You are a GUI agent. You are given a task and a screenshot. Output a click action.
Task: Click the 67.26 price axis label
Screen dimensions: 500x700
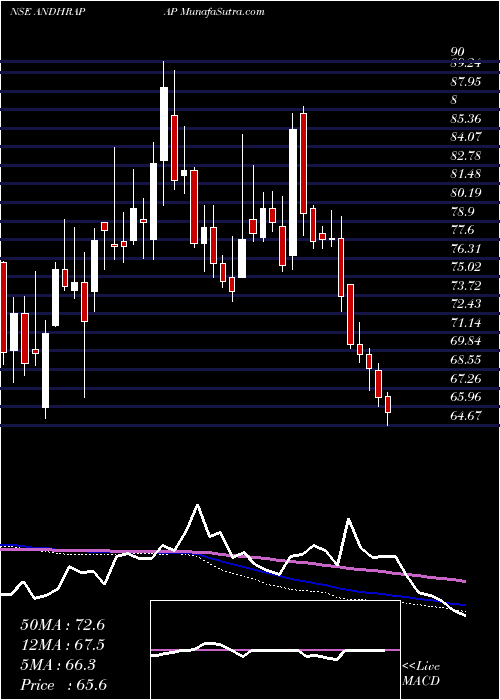pos(466,379)
